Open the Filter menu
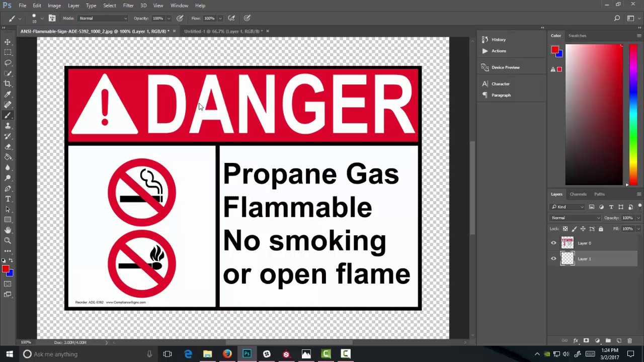Viewport: 644px width, 362px height. pyautogui.click(x=128, y=6)
